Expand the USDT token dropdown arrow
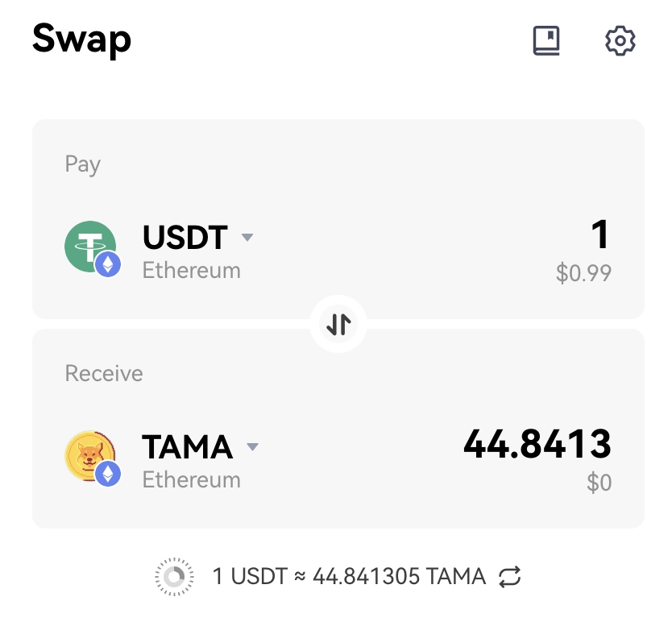672x622 pixels. 247,237
